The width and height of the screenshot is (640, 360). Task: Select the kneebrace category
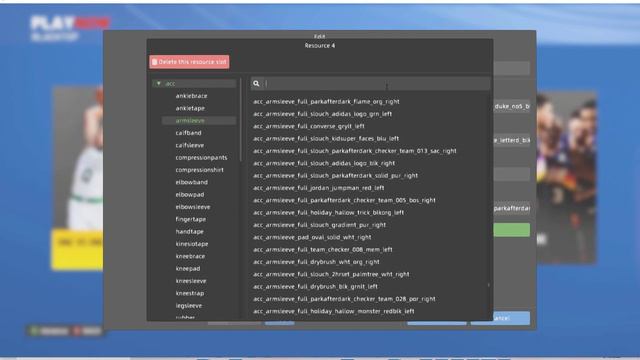point(190,256)
